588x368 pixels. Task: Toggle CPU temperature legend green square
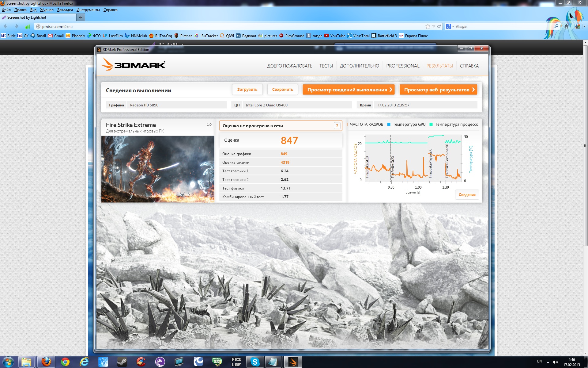click(431, 125)
